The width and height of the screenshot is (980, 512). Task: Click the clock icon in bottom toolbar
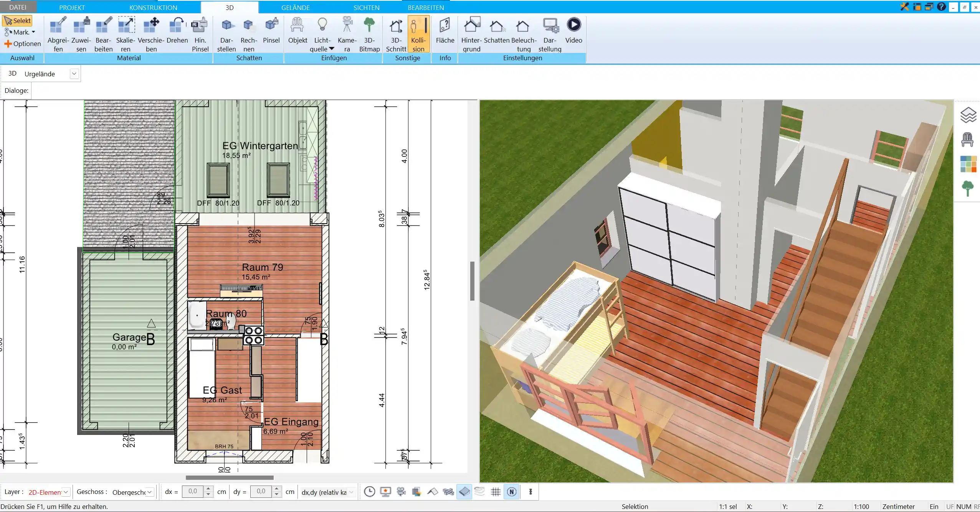[369, 492]
